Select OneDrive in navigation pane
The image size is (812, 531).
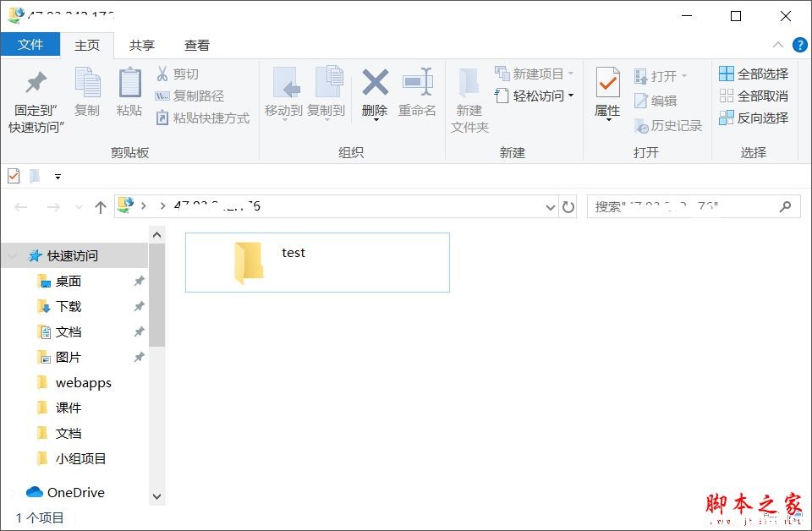[x=66, y=492]
